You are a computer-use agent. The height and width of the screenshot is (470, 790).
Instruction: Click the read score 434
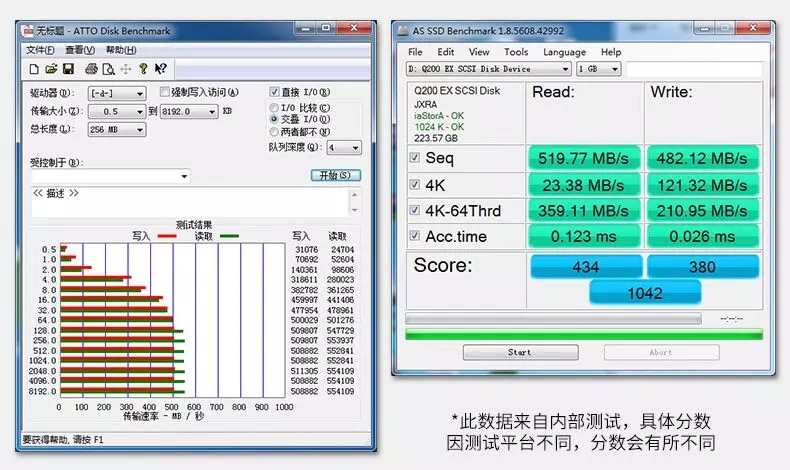pyautogui.click(x=586, y=267)
